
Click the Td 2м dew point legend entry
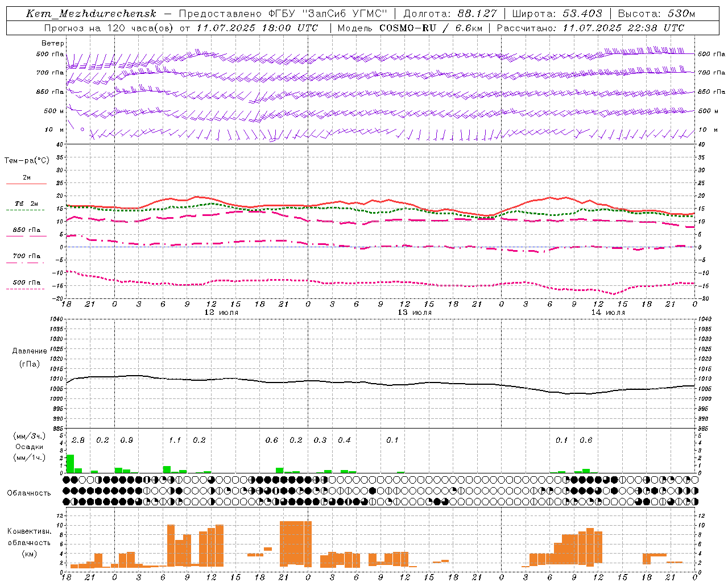[x=26, y=203]
